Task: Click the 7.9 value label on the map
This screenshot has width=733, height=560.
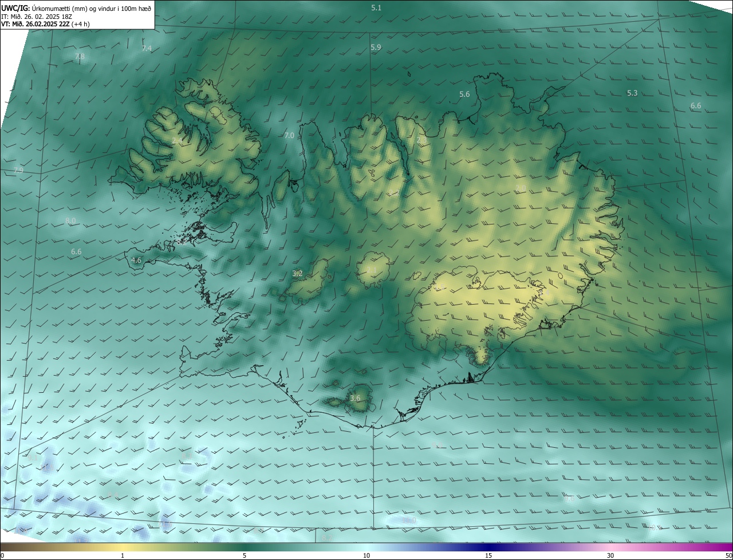Action: [x=18, y=170]
